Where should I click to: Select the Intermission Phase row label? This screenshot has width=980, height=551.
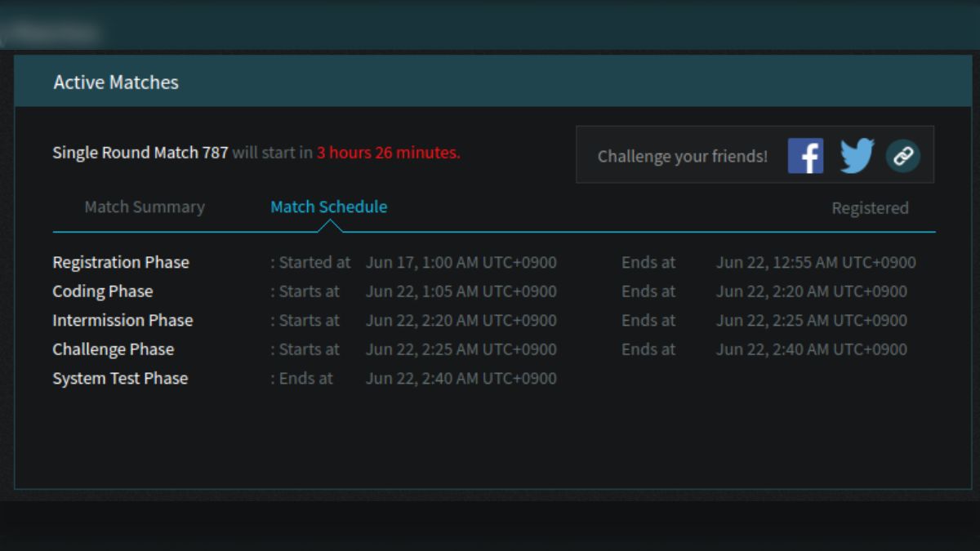coord(122,321)
